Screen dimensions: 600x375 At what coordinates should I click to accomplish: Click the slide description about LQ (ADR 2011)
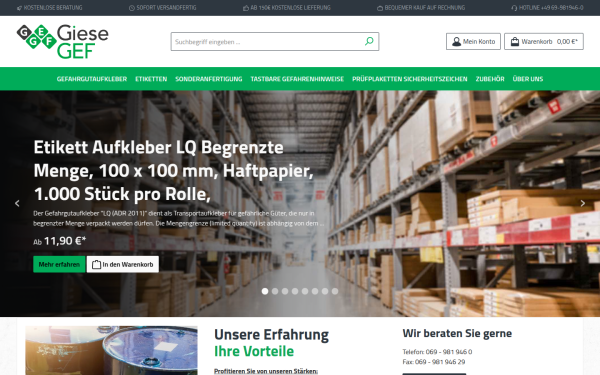tap(179, 218)
